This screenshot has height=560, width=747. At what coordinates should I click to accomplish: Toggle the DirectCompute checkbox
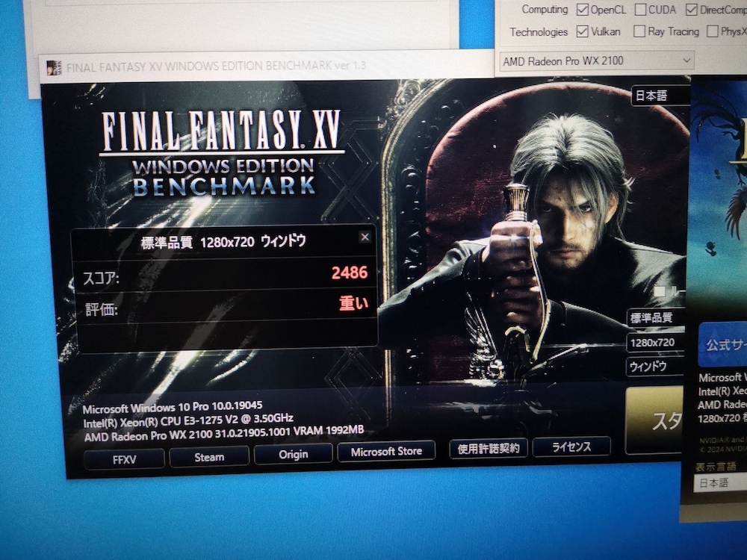click(691, 10)
